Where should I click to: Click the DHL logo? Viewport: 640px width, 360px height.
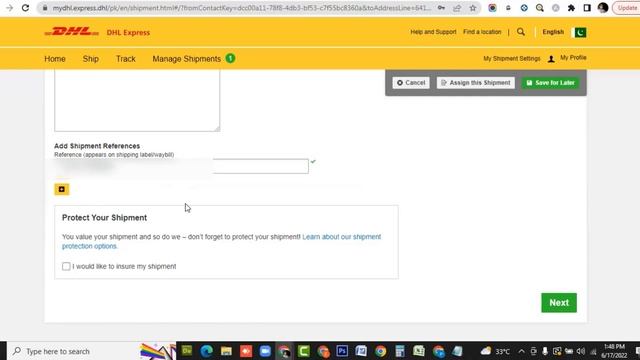tap(71, 32)
